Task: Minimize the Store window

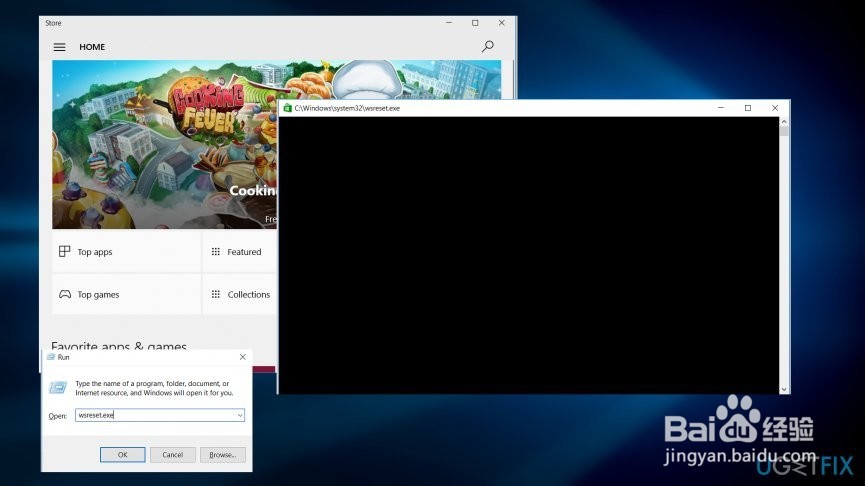Action: point(449,23)
